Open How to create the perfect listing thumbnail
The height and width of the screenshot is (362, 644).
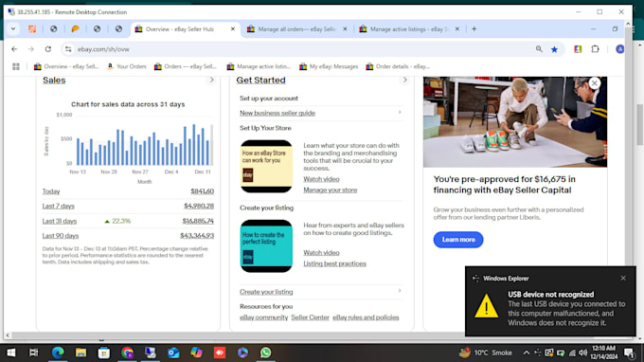click(x=266, y=246)
